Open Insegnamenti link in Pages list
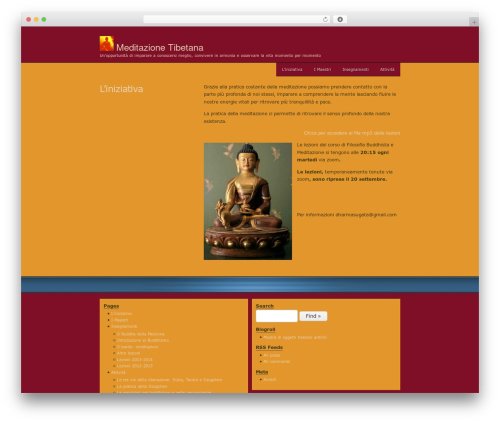500x423 pixels. click(x=124, y=326)
